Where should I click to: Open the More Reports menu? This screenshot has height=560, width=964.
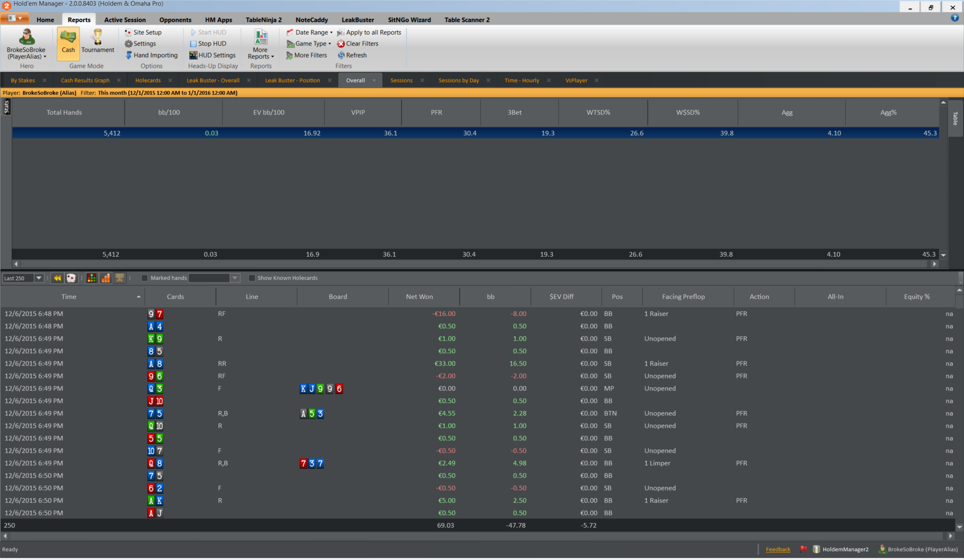(x=260, y=45)
